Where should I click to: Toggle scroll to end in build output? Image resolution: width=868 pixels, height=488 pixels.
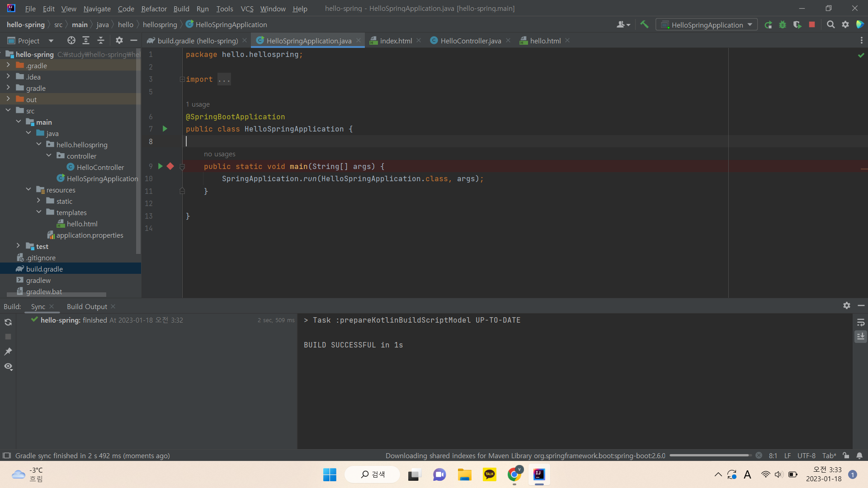861,337
